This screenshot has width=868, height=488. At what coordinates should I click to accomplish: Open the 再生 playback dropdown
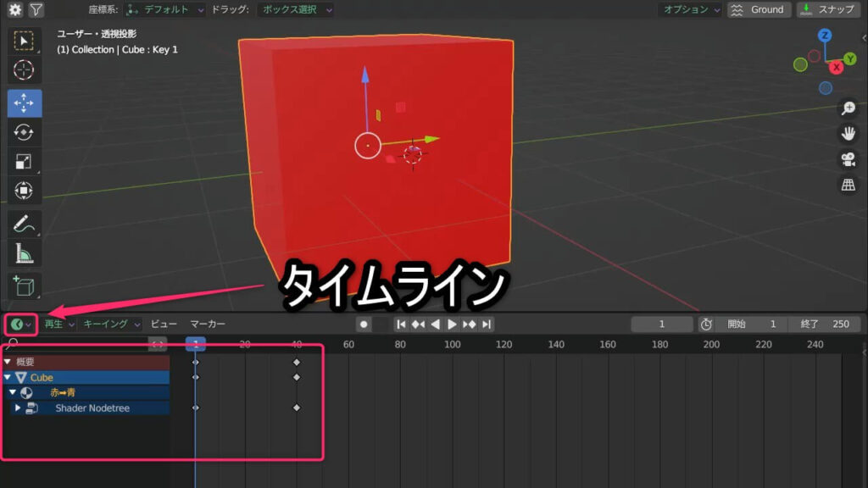point(59,324)
